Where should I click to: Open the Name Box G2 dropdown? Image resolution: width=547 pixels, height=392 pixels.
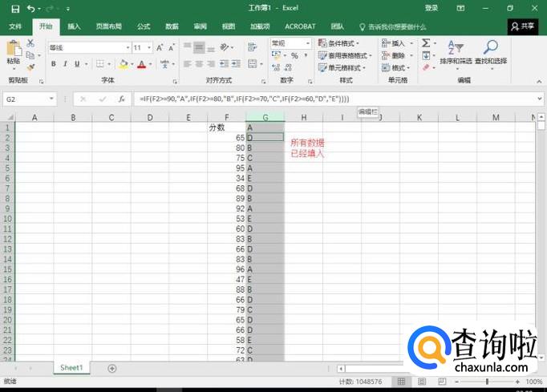[x=51, y=99]
